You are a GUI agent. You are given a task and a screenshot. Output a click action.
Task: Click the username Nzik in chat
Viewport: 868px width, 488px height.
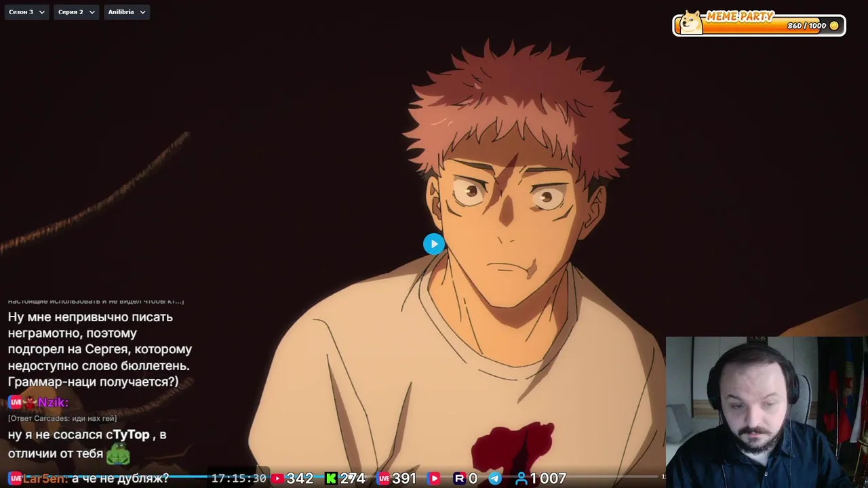click(x=53, y=403)
